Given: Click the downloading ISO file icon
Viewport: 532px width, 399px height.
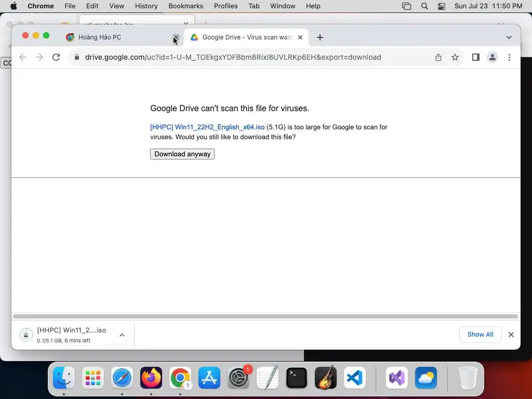Looking at the screenshot, I should (x=26, y=335).
